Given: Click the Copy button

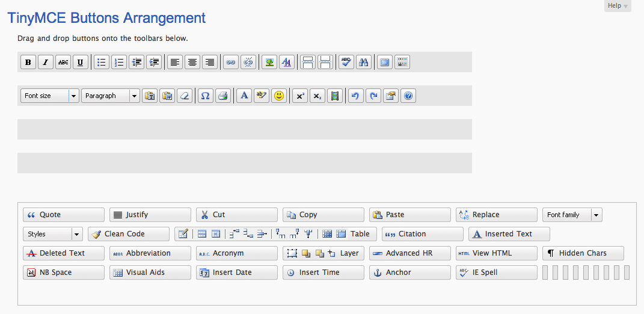Looking at the screenshot, I should (x=324, y=215).
